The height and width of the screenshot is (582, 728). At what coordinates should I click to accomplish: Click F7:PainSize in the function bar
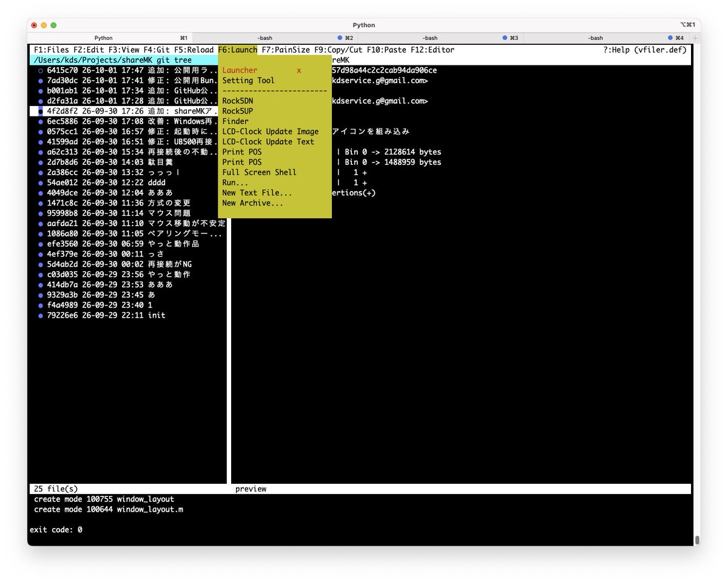tap(286, 50)
